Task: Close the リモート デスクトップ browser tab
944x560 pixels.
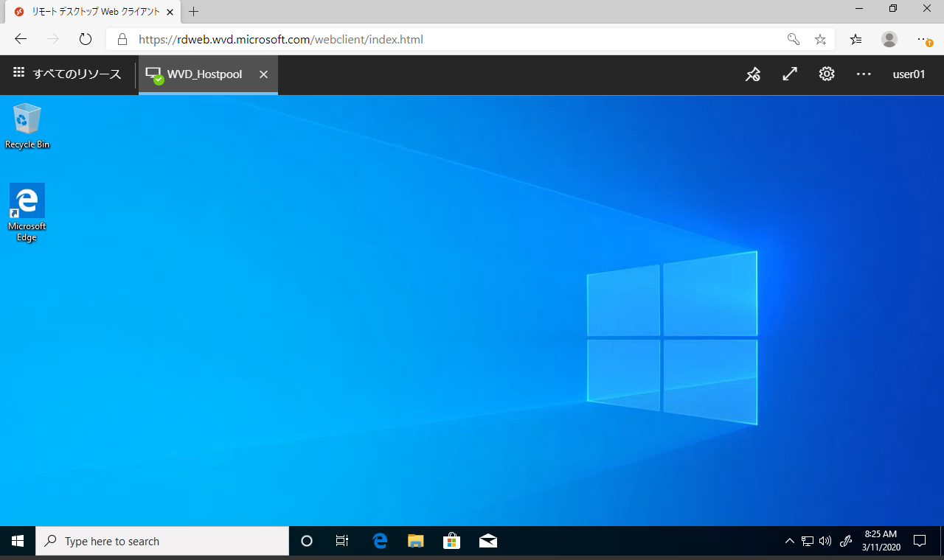Action: 171,12
